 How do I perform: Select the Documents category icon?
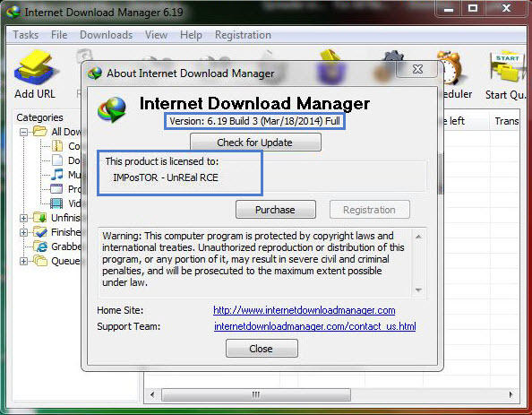57,160
